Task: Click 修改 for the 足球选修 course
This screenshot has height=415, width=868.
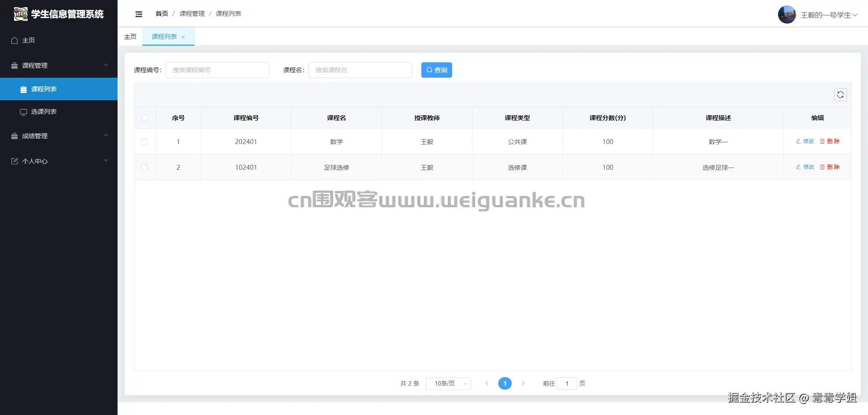Action: pyautogui.click(x=805, y=167)
